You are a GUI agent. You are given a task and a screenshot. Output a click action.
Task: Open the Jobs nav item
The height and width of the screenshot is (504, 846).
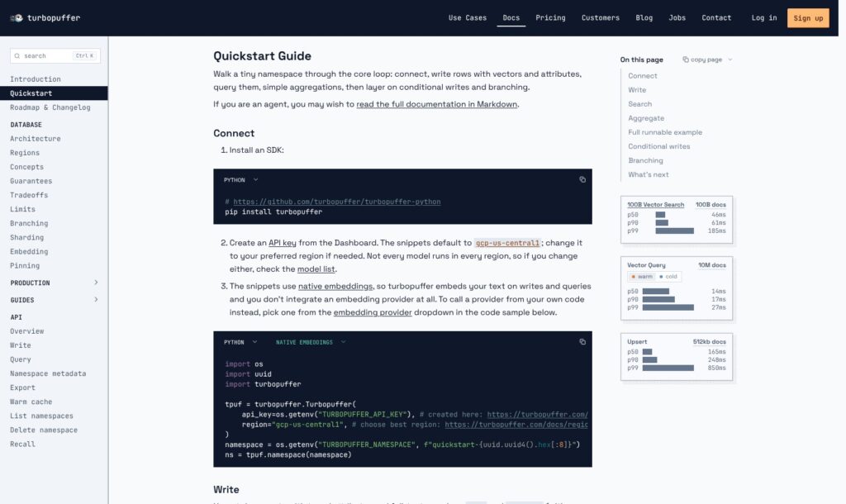[x=677, y=18]
